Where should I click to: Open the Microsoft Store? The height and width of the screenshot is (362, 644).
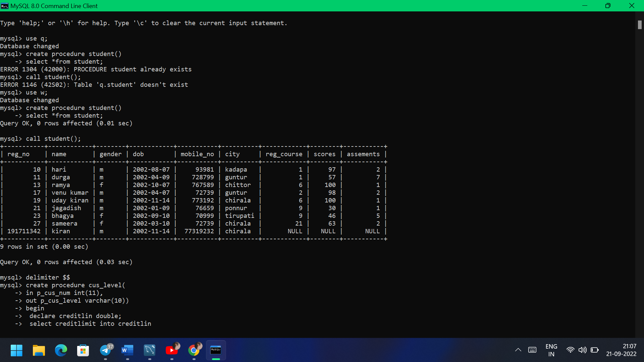tap(83, 350)
